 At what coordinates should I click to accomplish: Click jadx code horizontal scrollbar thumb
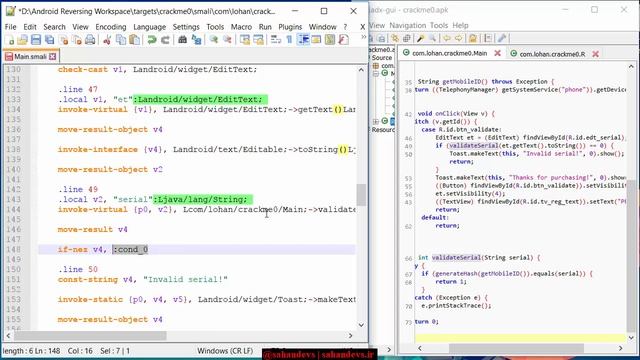click(516, 348)
